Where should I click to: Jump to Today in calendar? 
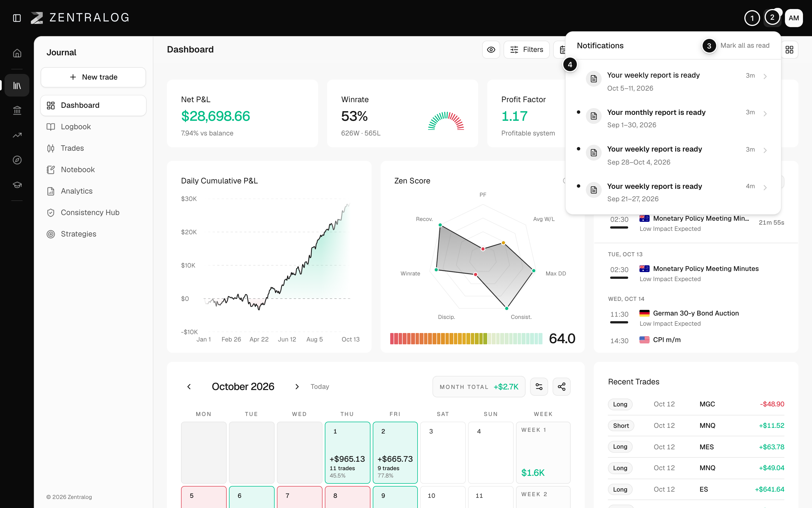320,387
